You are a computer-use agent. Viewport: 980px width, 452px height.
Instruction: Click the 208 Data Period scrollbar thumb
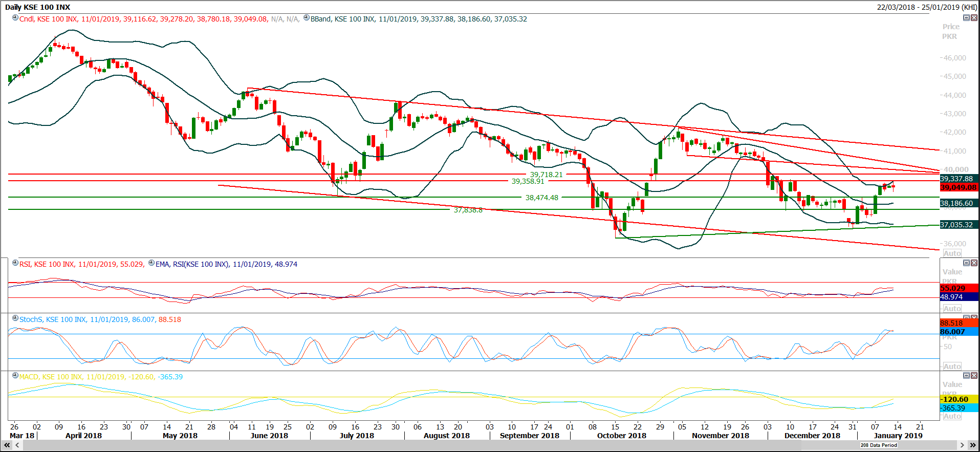pyautogui.click(x=879, y=445)
